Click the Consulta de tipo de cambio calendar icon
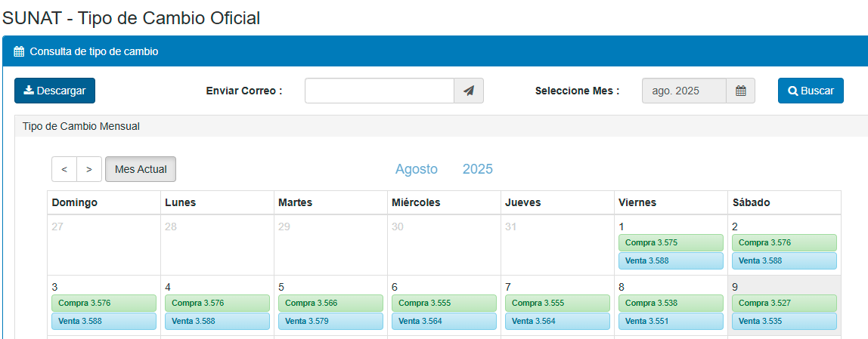868x339 pixels. point(19,52)
